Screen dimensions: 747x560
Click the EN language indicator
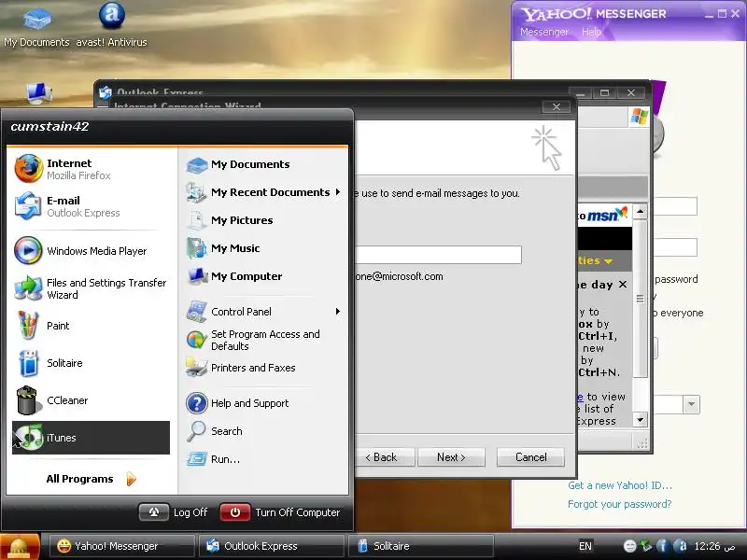tap(585, 546)
